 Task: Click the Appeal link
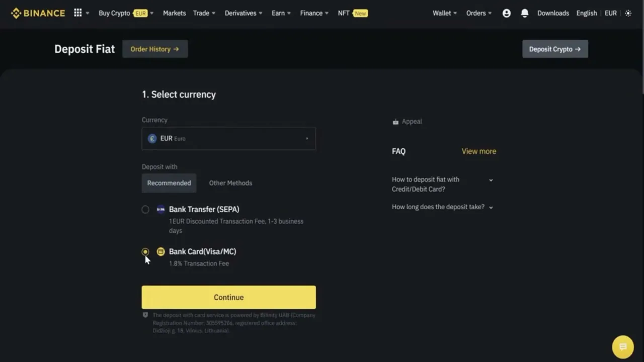[412, 122]
